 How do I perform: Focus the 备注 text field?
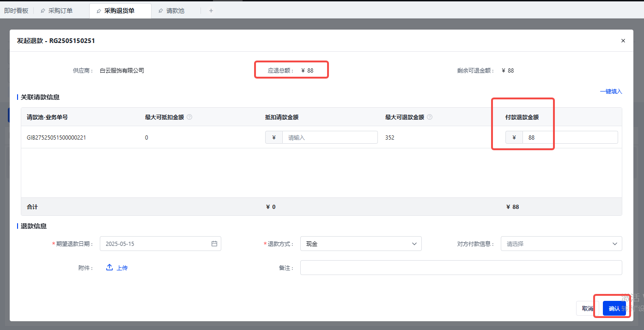coord(461,268)
